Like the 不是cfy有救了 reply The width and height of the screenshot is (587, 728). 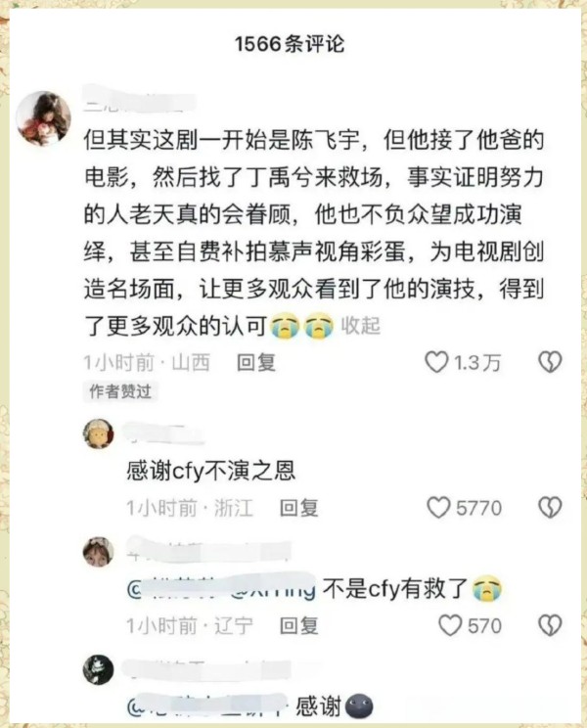click(x=450, y=625)
